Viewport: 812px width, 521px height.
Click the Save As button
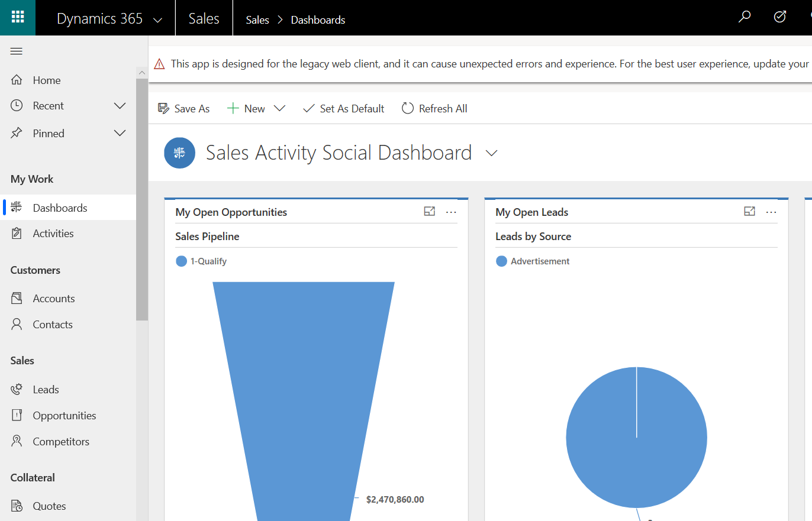183,108
